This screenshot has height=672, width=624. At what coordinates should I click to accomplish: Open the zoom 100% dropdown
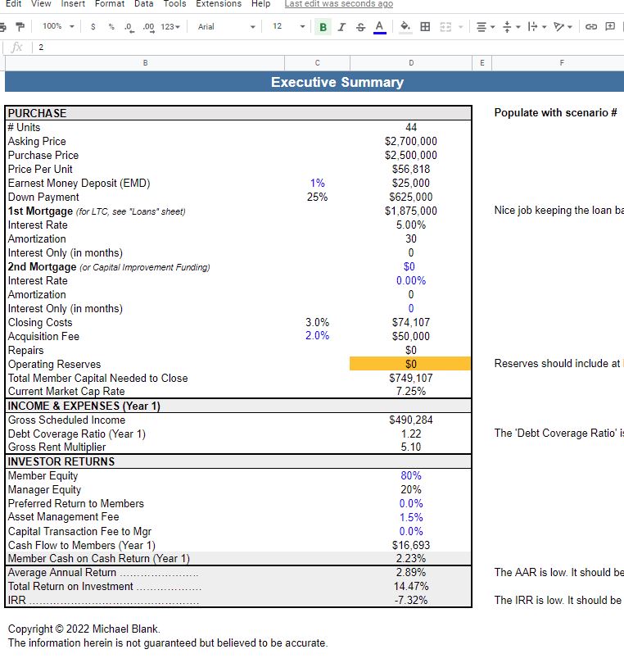point(58,26)
